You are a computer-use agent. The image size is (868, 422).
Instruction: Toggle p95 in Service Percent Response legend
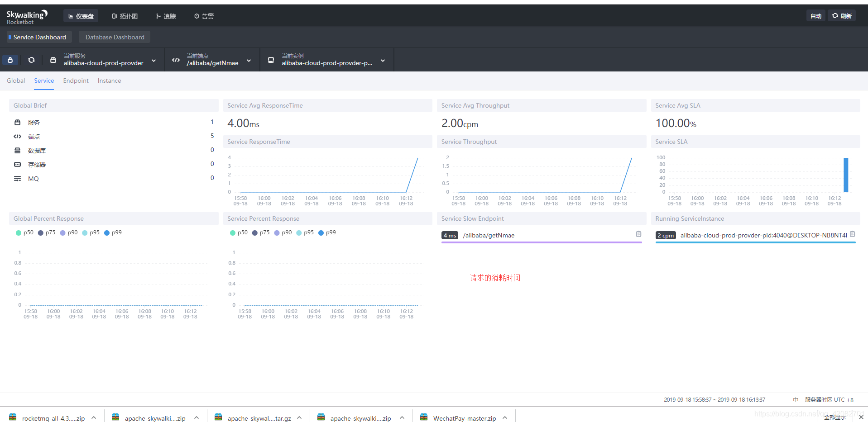click(x=305, y=232)
